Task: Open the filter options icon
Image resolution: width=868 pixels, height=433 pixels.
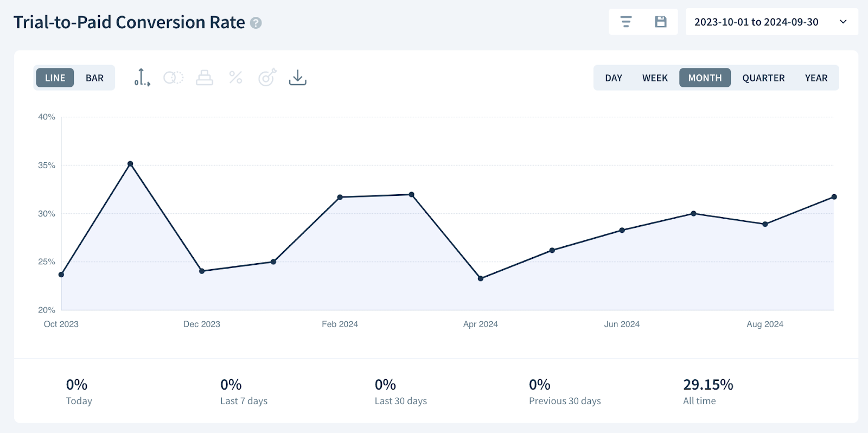Action: [626, 22]
